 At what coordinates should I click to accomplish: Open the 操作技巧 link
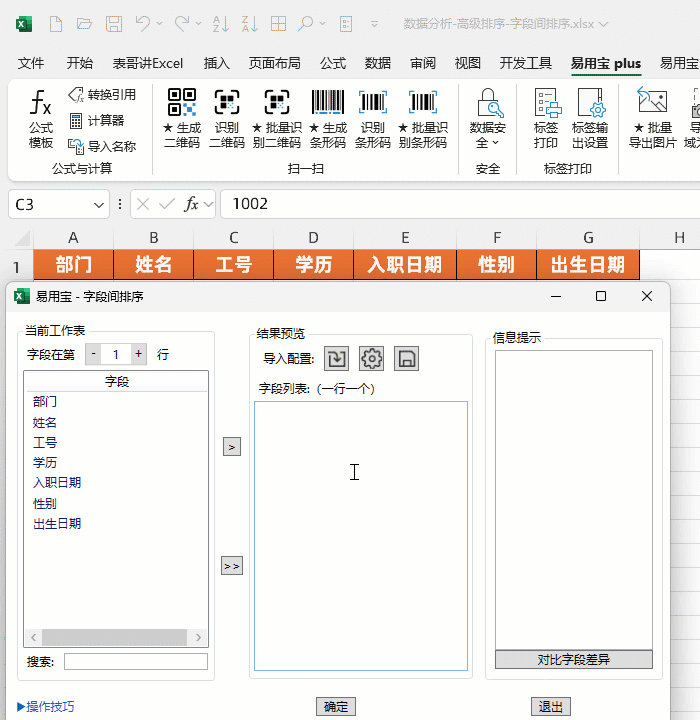click(x=45, y=706)
